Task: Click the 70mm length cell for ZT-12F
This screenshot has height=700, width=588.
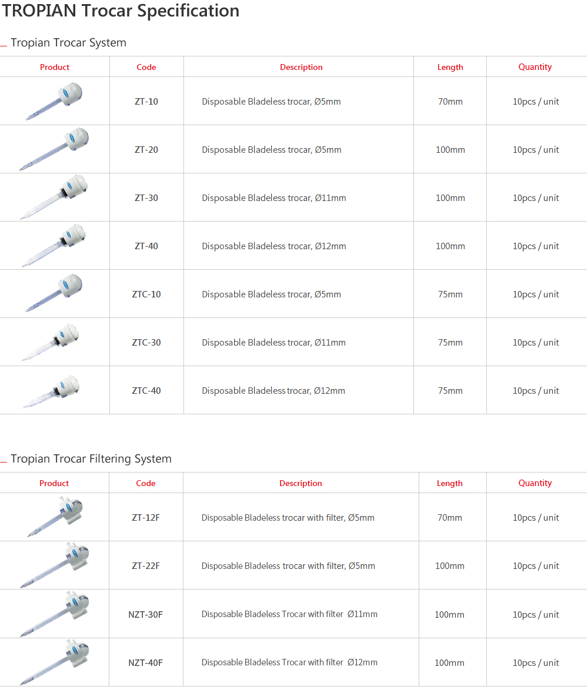Action: click(450, 517)
